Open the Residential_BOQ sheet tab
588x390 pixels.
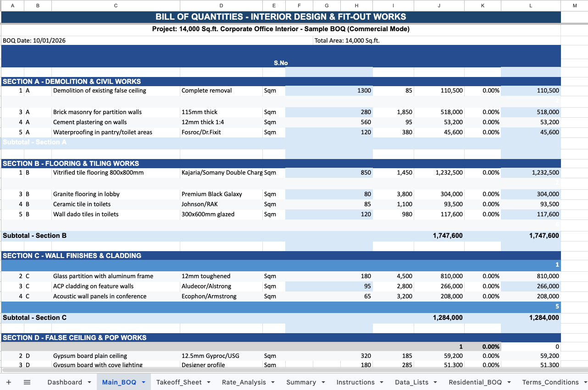[x=476, y=382]
